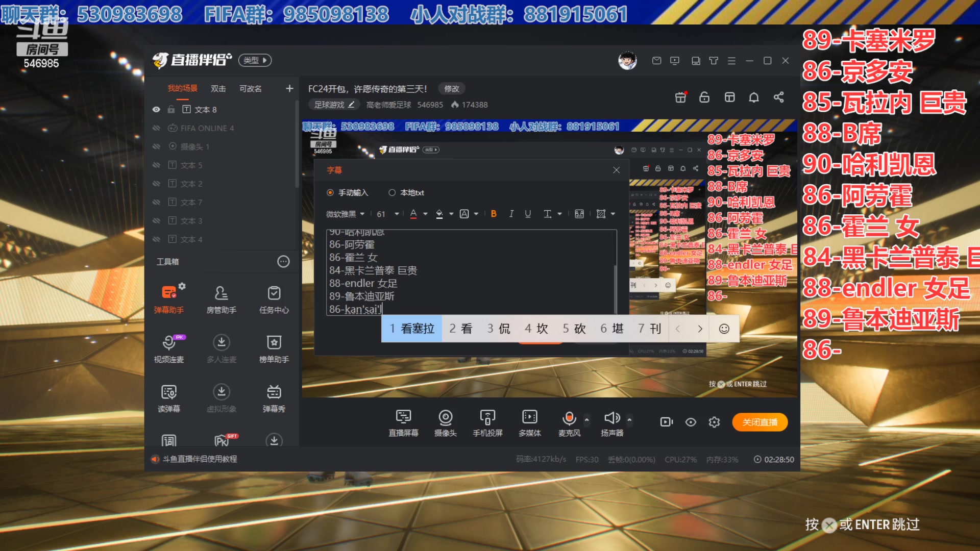This screenshot has width=980, height=551.
Task: Open the 多人连麦 multi-person link tool
Action: point(222,348)
